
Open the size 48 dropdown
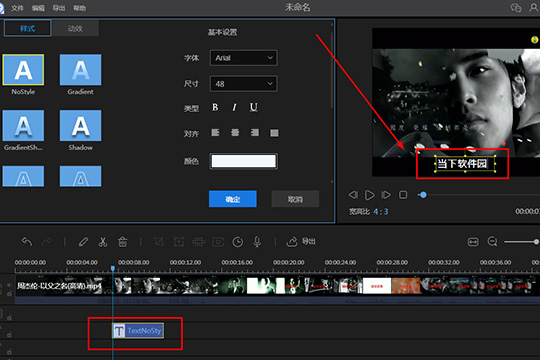point(243,84)
